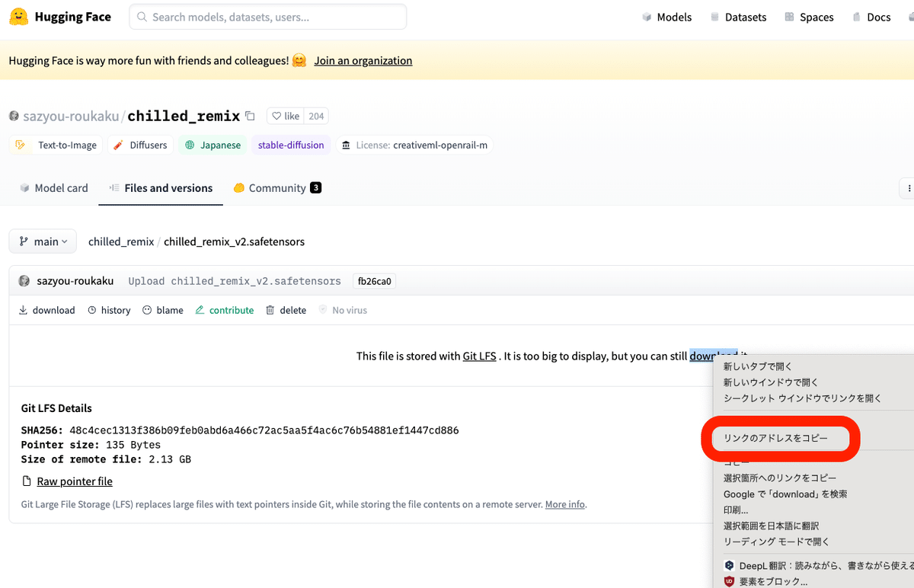Click the fb26ca0 commit hash
Screen dimensions: 914x588
click(374, 281)
